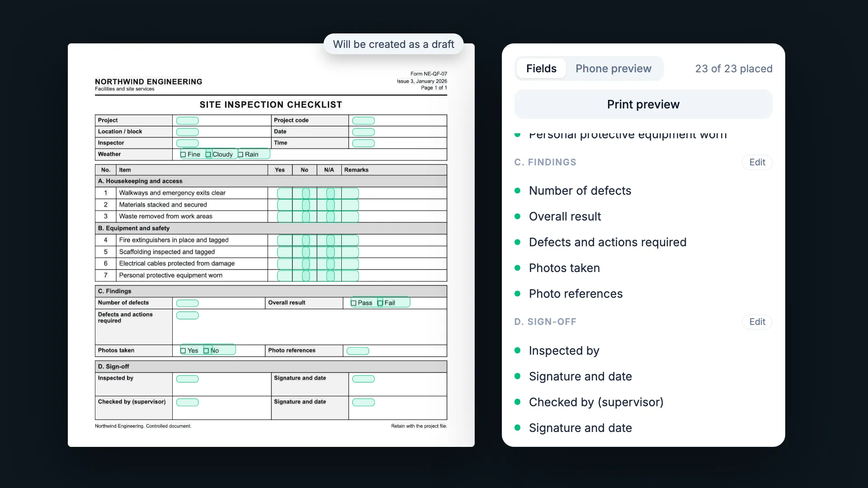Screen dimensions: 868x488
Task: Edit the C. Findings section
Action: click(x=757, y=162)
